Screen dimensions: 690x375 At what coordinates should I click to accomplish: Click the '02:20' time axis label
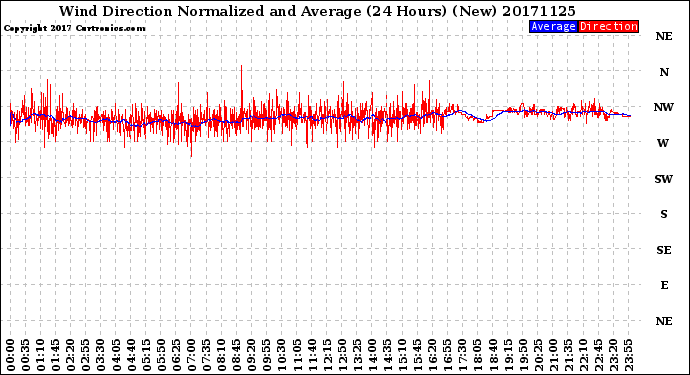[x=71, y=355]
